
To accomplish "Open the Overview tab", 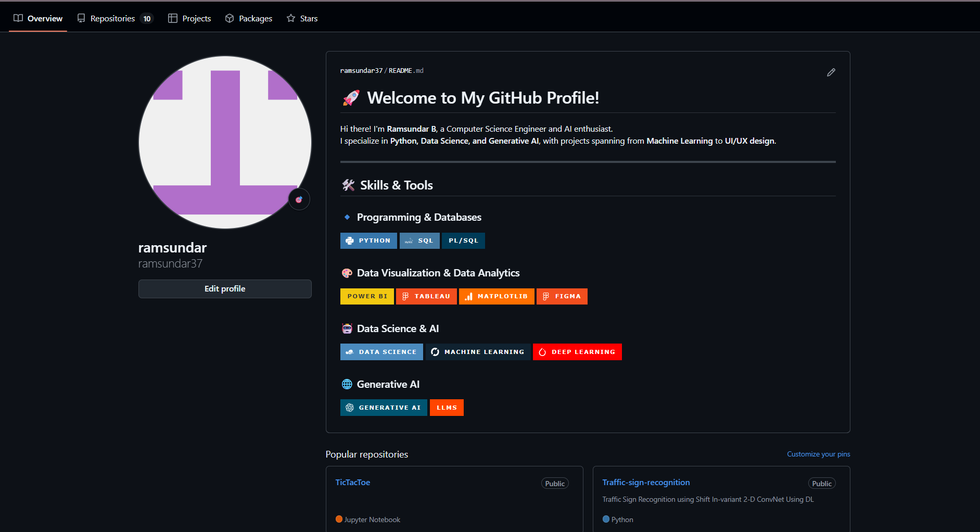I will pos(38,18).
